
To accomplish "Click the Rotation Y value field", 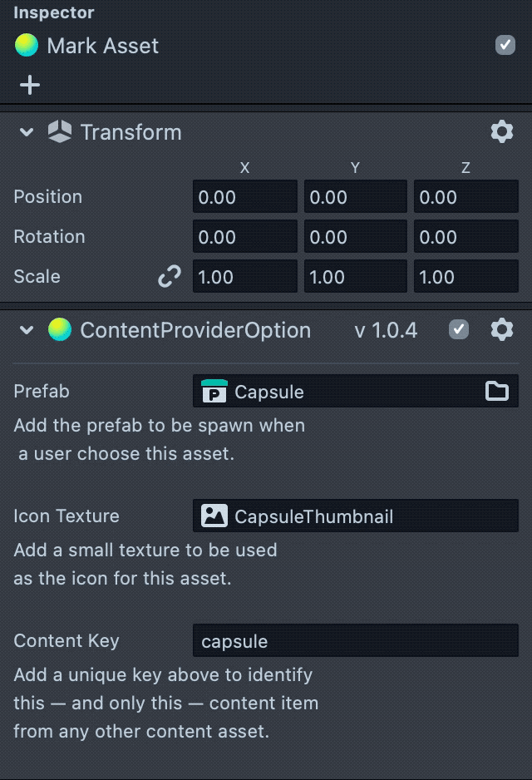I will (355, 237).
